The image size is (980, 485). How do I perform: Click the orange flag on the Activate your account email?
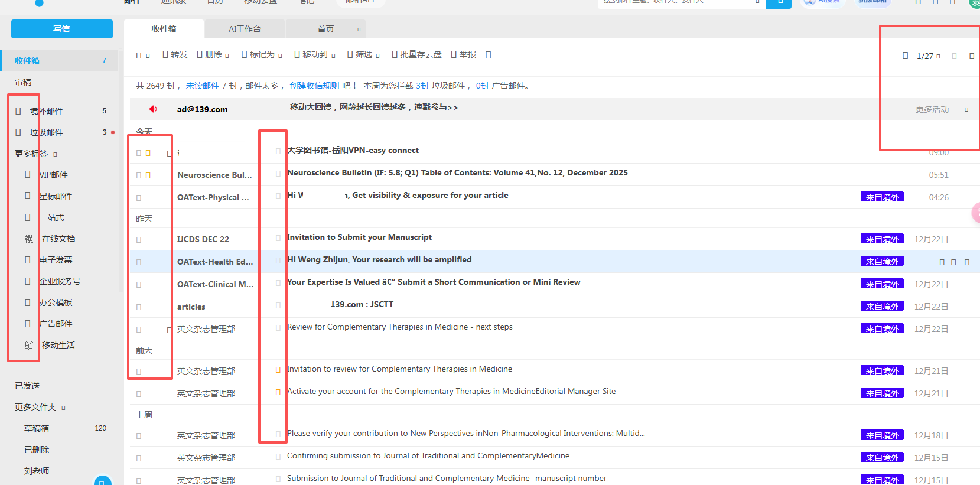coord(278,392)
